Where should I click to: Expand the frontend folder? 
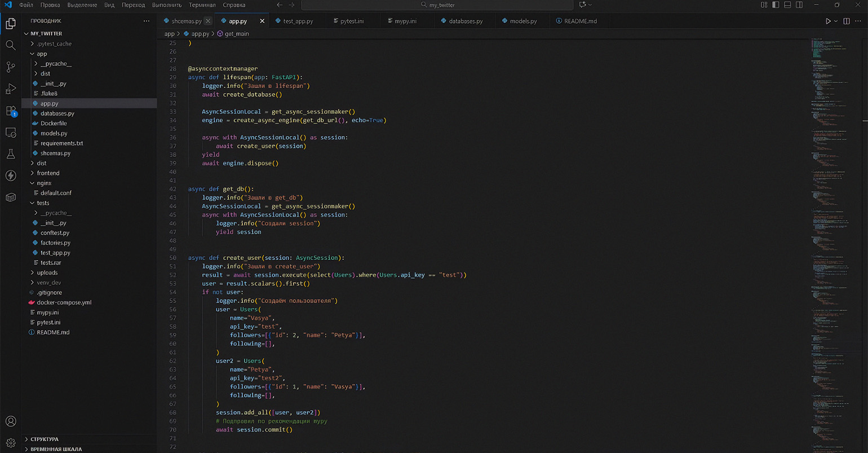pyautogui.click(x=48, y=173)
